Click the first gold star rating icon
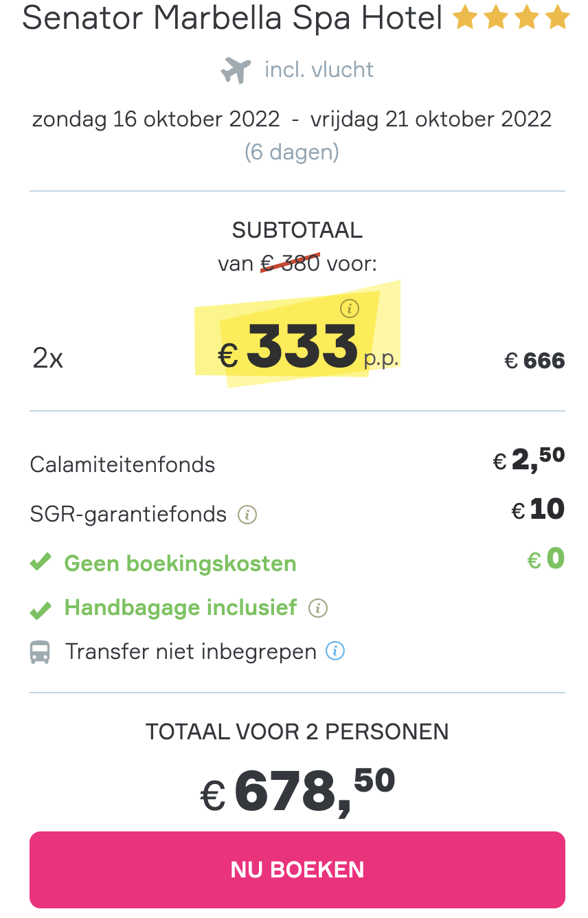The image size is (588, 918). pos(464,19)
